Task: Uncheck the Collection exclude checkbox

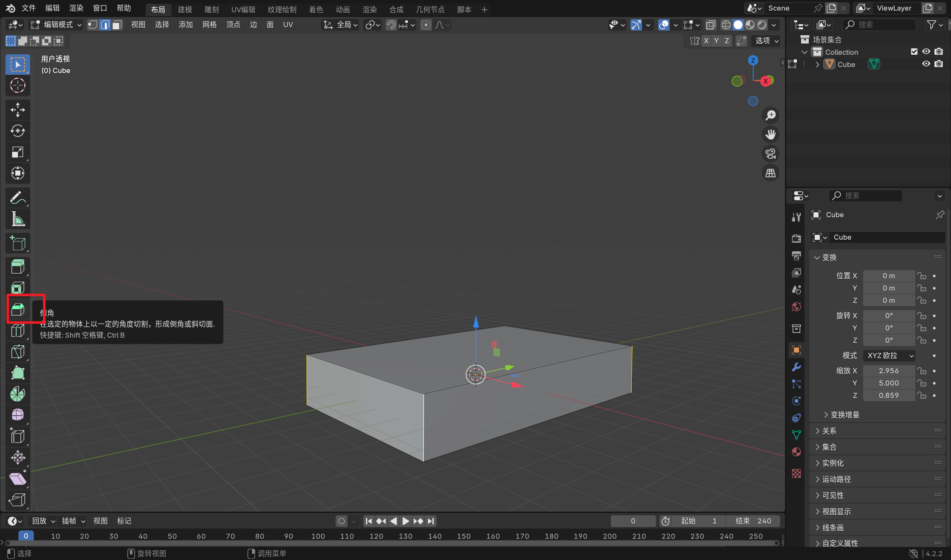Action: (x=914, y=52)
